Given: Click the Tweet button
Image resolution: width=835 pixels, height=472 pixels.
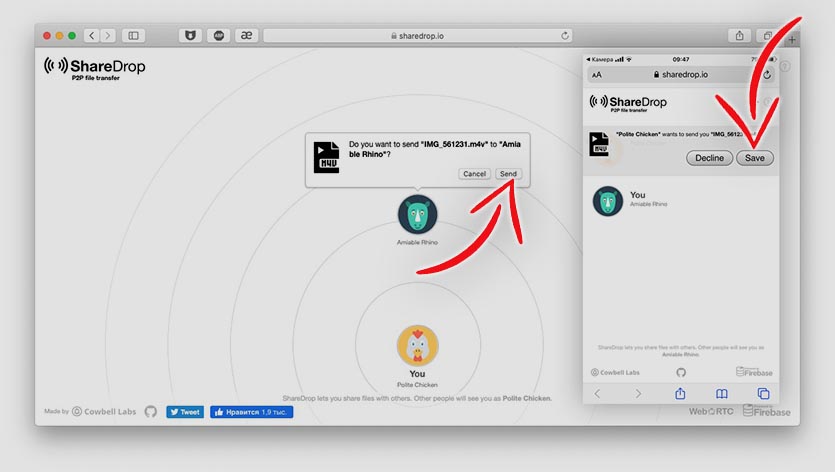Looking at the screenshot, I should [x=185, y=412].
